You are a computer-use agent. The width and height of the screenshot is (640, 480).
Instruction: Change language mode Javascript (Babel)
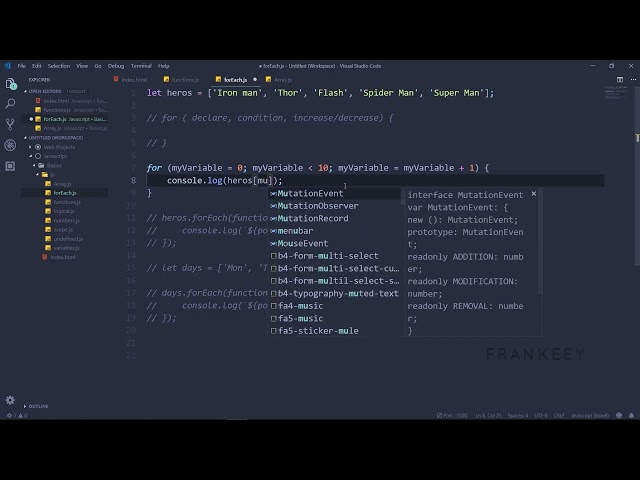590,416
